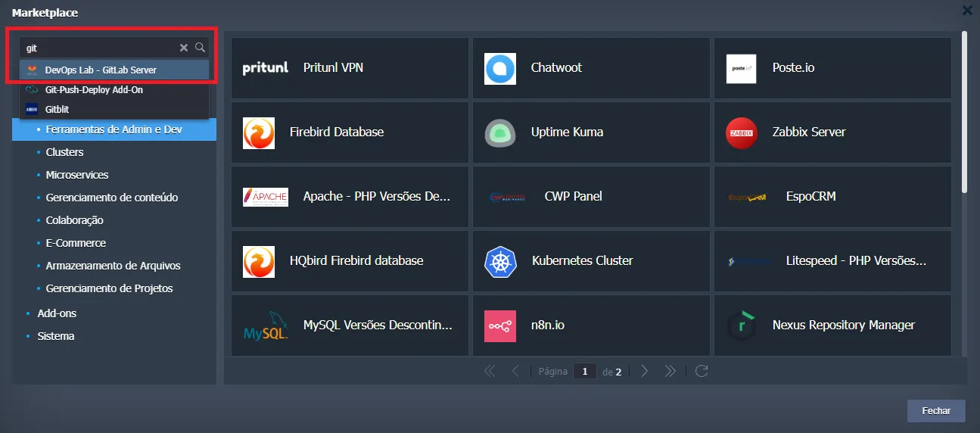Jump to the last results page
The width and height of the screenshot is (980, 433).
click(x=670, y=371)
